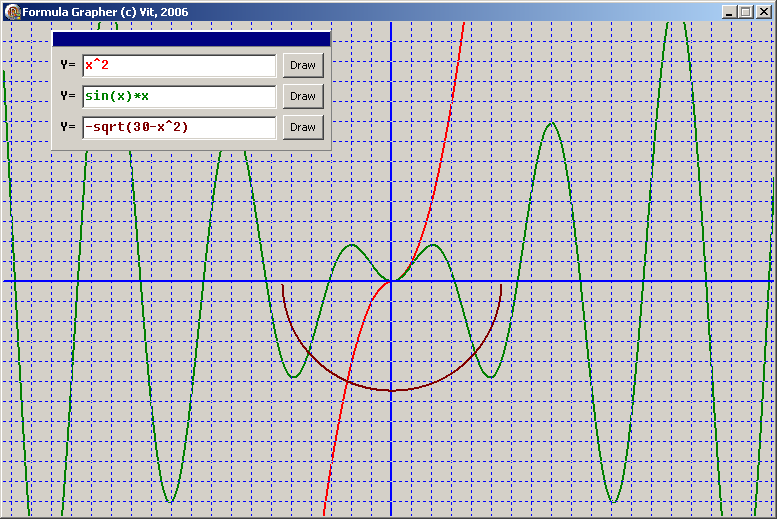This screenshot has height=519, width=777.
Task: Minimize the Formula Grapher window
Action: (729, 12)
